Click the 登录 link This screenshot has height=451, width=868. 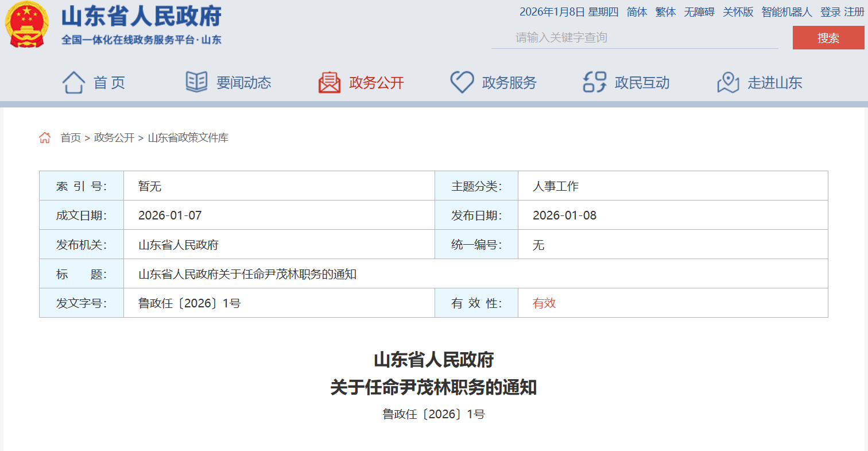coord(830,12)
